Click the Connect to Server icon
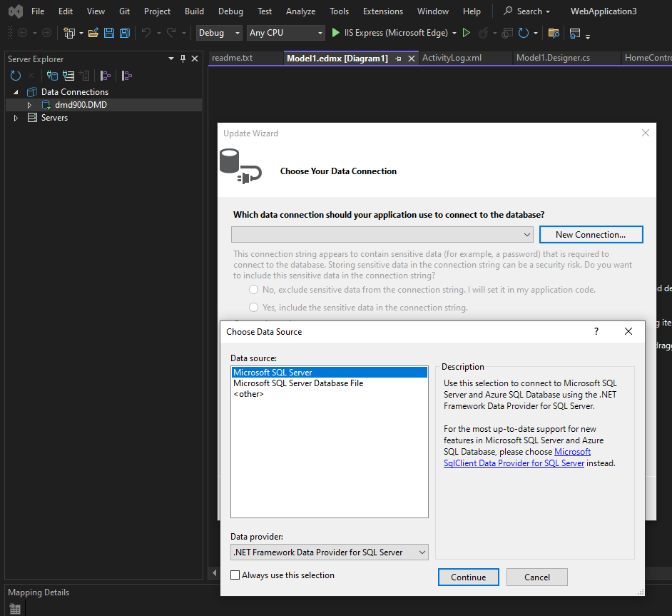The image size is (672, 616). (x=68, y=76)
